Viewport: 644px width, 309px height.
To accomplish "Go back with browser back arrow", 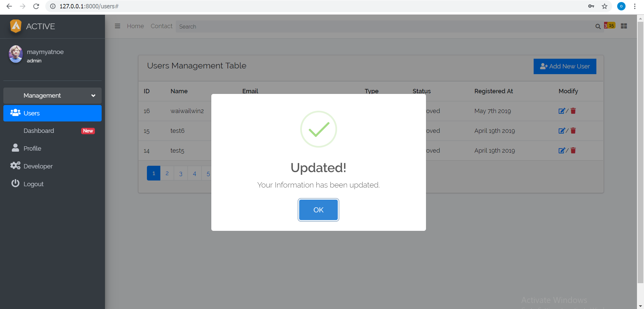I will click(9, 6).
